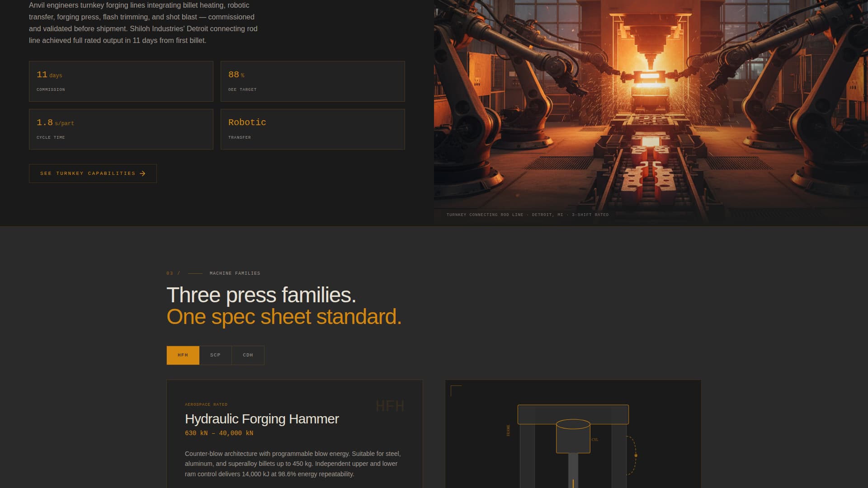The height and width of the screenshot is (488, 868).
Task: Click SEE TURNKEY CAPABILITIES
Action: point(92,174)
